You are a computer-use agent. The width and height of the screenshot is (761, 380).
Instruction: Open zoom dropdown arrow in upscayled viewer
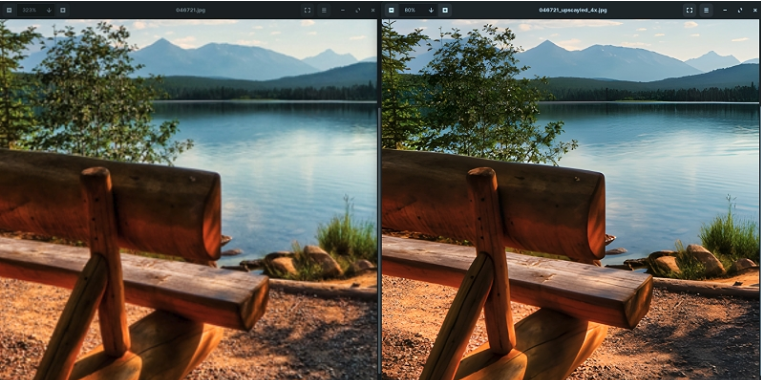coord(431,10)
